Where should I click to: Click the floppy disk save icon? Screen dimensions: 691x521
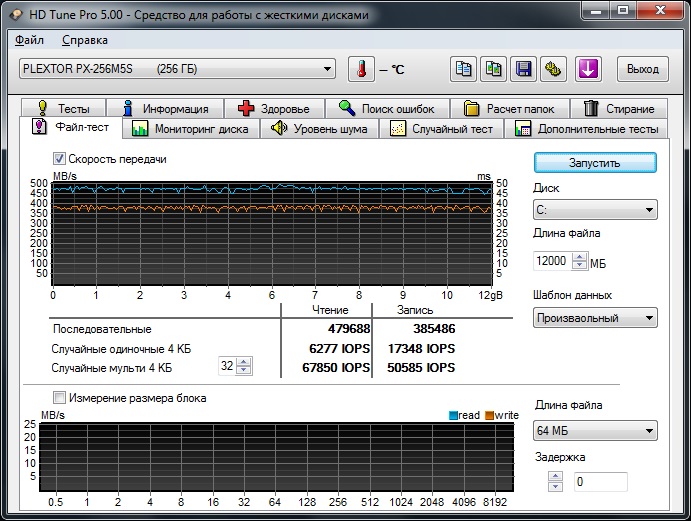(522, 69)
